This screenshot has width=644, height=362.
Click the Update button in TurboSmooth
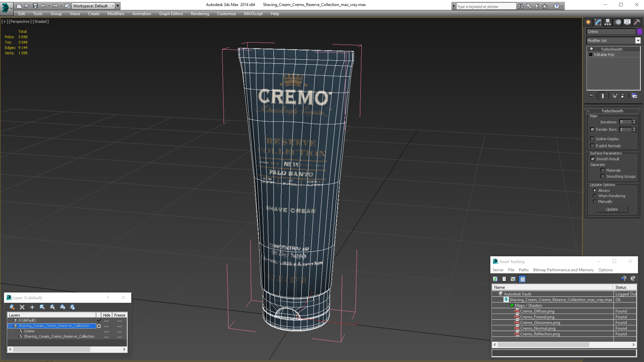click(612, 209)
